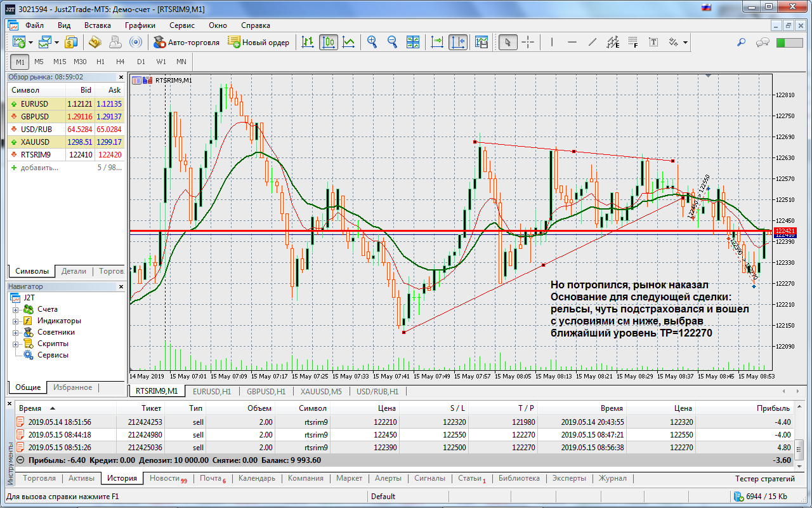Pick the vertical line drawing tool
Image resolution: width=812 pixels, height=508 pixels.
552,42
